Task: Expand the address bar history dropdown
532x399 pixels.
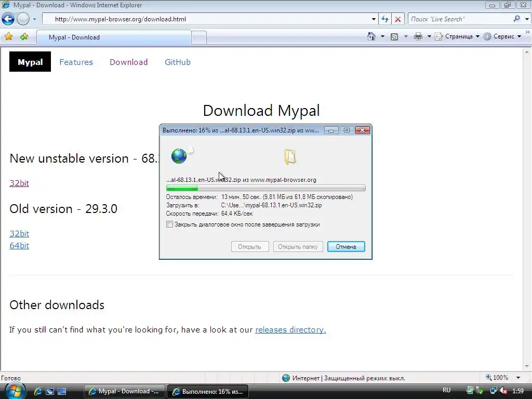Action: (x=374, y=19)
